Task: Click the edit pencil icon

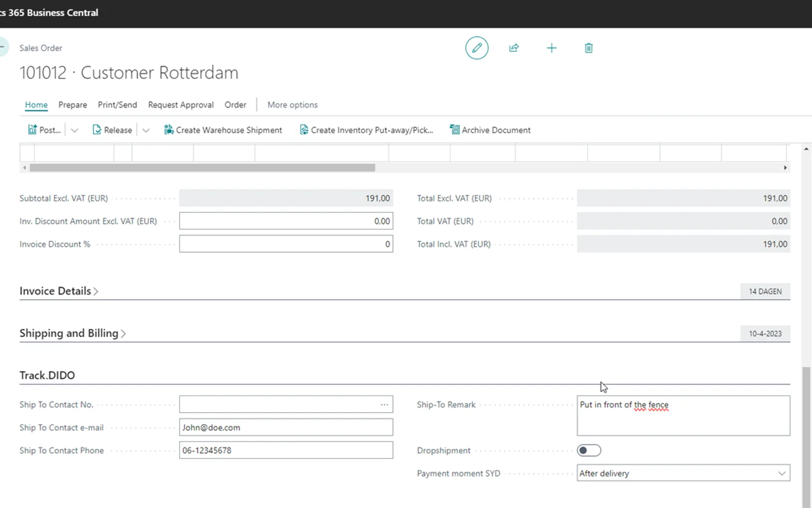Action: 477,48
